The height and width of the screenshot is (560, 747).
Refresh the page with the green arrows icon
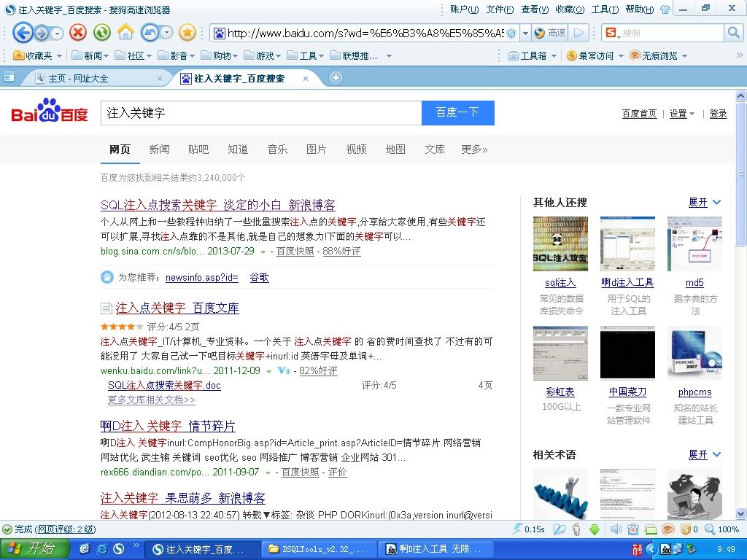click(102, 33)
